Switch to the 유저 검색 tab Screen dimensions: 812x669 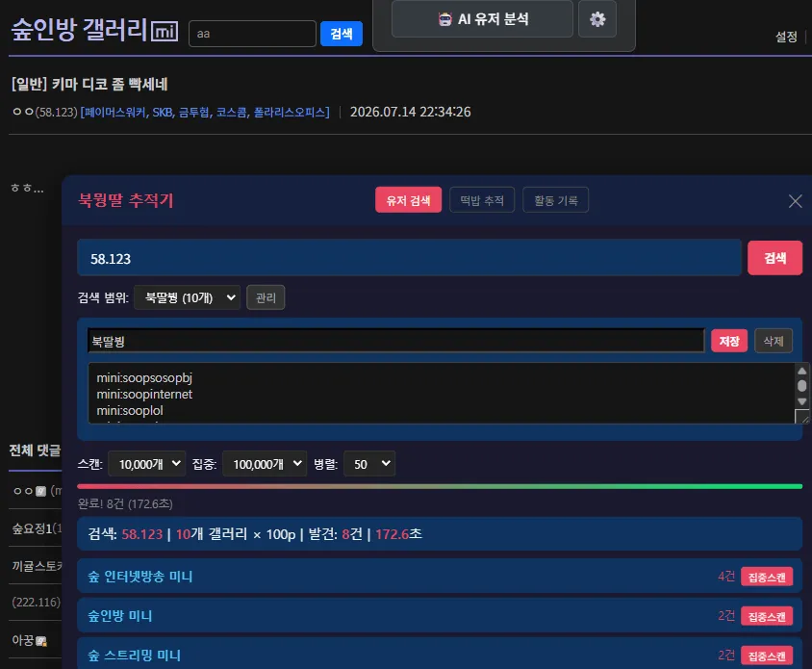click(x=408, y=200)
